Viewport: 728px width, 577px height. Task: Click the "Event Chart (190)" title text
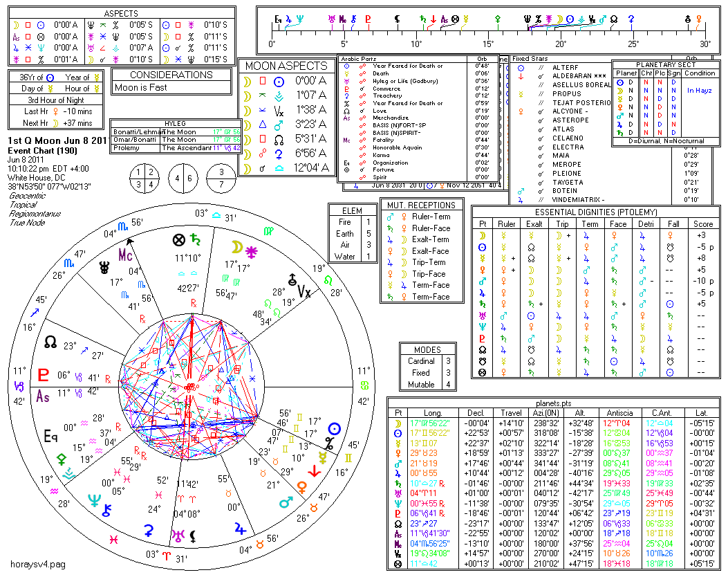pyautogui.click(x=43, y=151)
